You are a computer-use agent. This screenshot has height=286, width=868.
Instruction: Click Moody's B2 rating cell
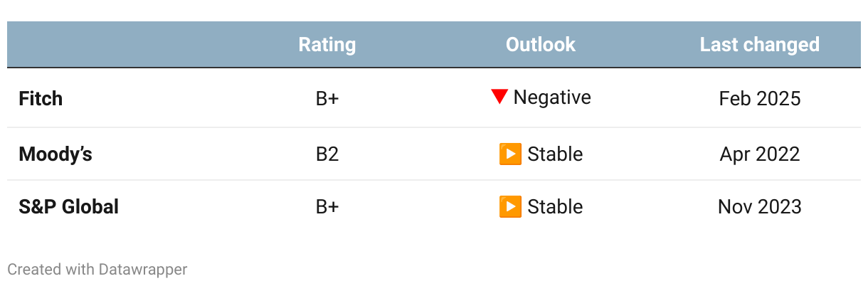point(327,154)
